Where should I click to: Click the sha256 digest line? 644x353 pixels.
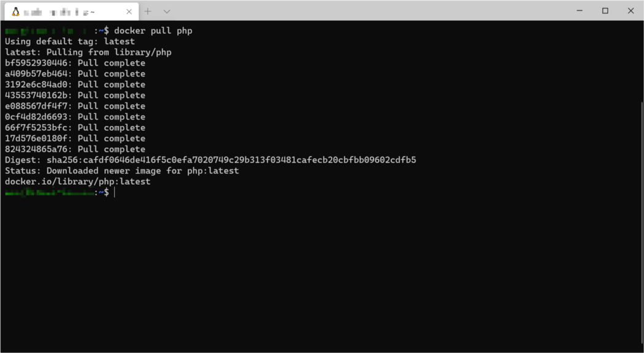coord(210,160)
